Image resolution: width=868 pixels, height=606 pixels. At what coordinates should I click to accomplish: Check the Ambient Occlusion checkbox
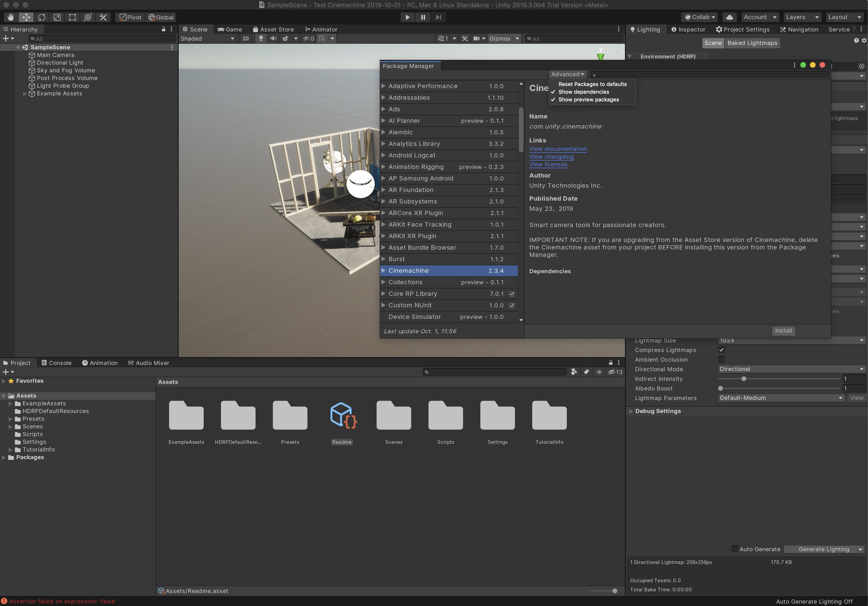[721, 359]
